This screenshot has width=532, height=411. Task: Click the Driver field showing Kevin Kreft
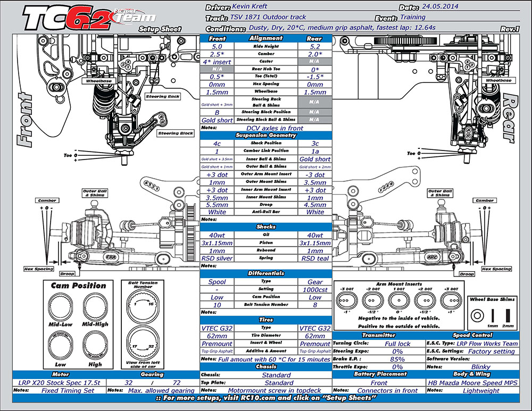click(x=250, y=6)
